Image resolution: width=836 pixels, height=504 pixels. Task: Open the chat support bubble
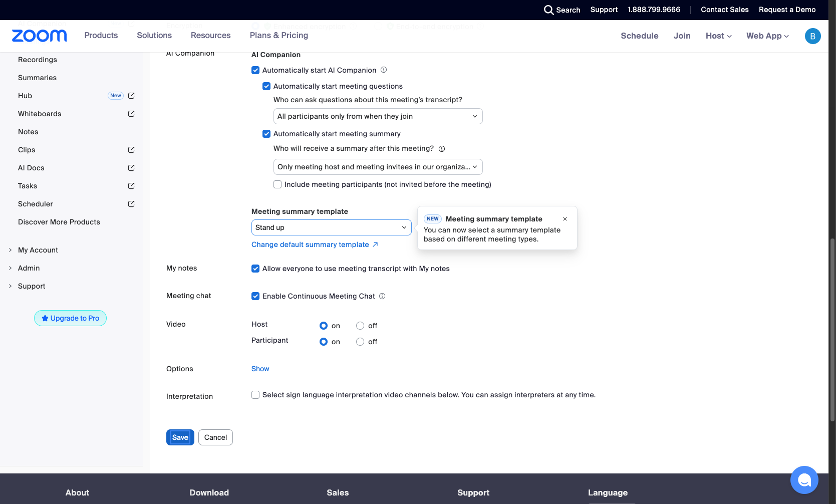pos(804,480)
